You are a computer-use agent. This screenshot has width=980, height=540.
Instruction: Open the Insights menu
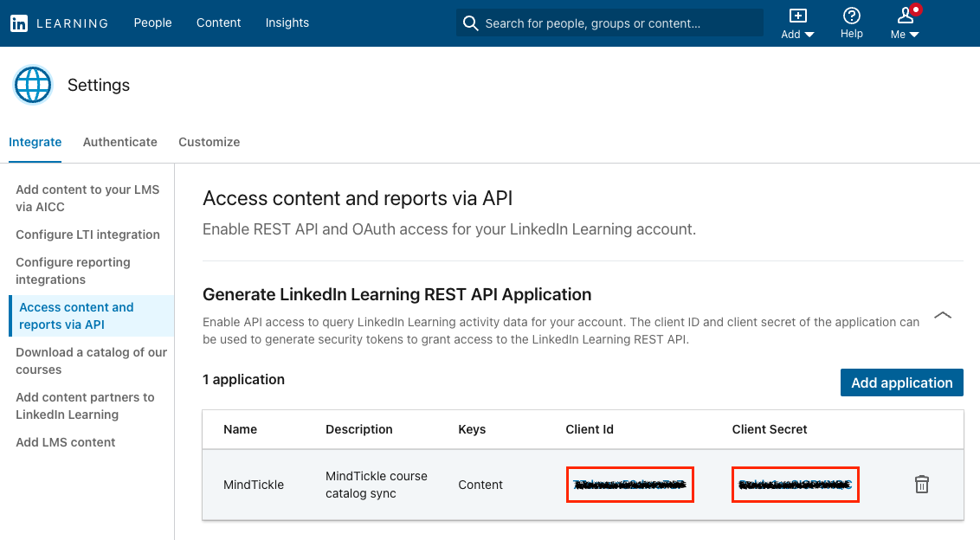click(287, 22)
